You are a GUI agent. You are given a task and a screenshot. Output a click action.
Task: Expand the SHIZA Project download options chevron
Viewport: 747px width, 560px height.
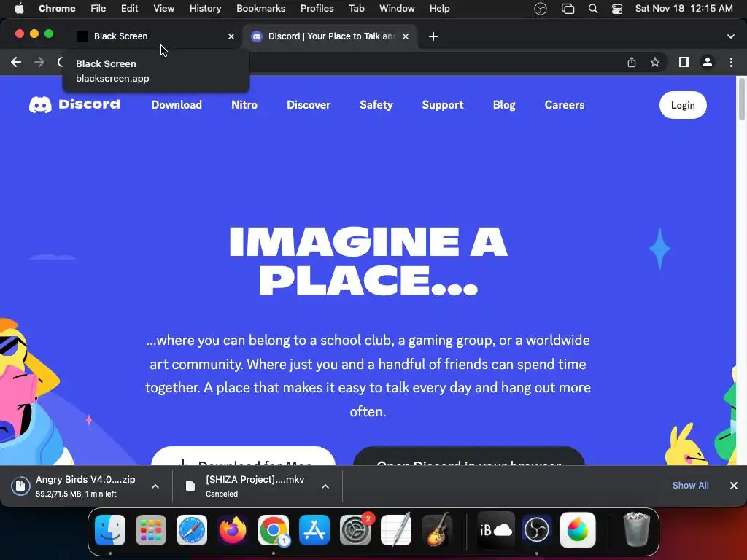(x=325, y=486)
